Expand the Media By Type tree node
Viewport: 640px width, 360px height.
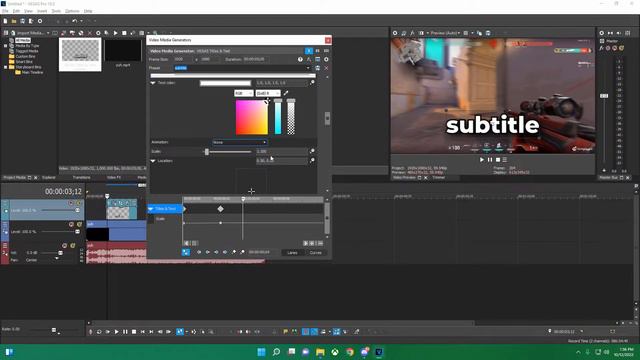(x=5, y=46)
